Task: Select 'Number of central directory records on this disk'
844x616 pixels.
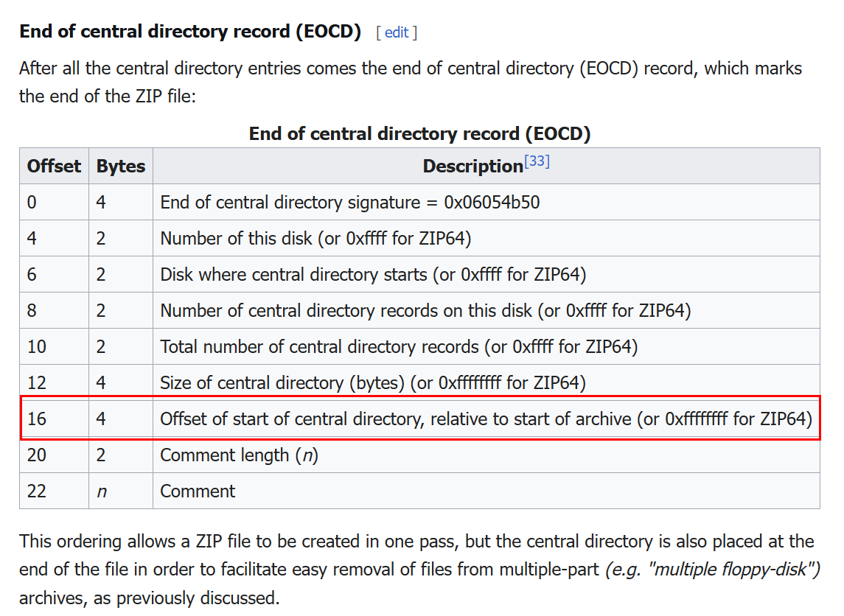Action: (425, 310)
